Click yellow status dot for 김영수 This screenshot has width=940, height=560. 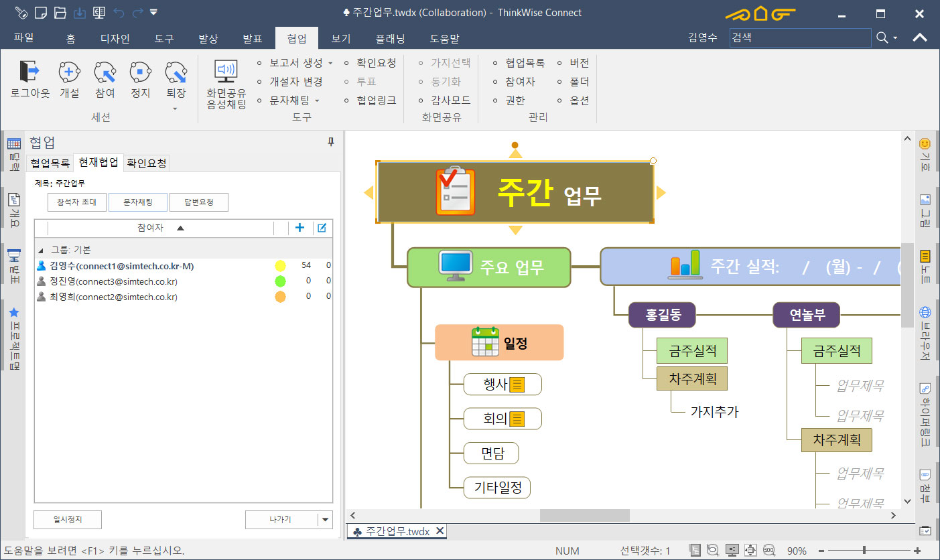coord(280,266)
